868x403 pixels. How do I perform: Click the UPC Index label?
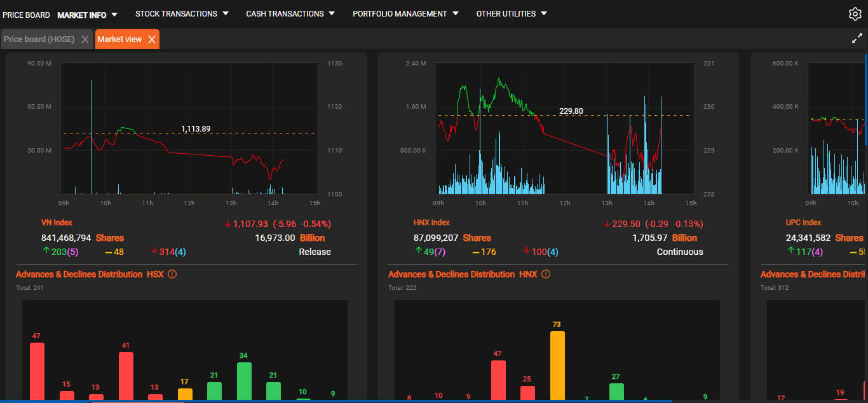pos(803,222)
